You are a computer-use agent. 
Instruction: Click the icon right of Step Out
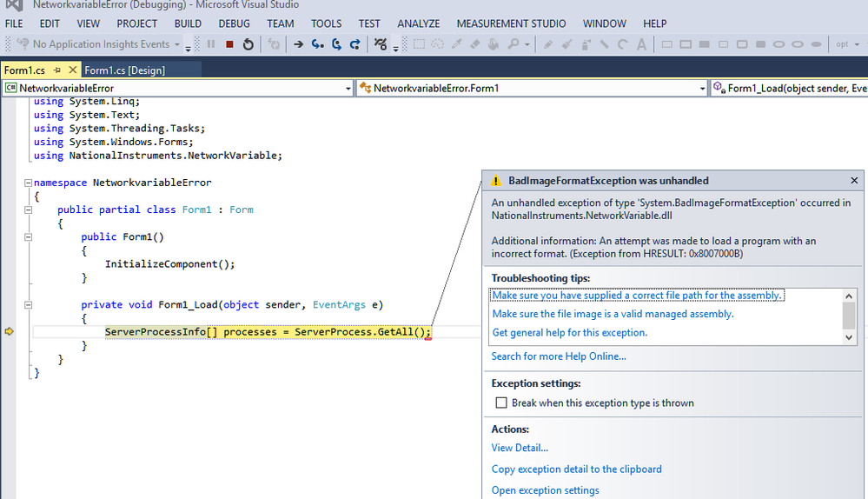click(x=381, y=44)
